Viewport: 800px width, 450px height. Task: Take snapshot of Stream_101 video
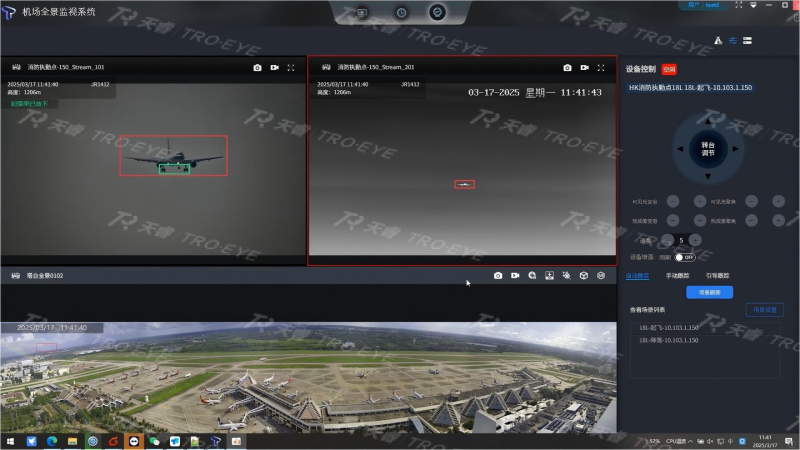(257, 67)
